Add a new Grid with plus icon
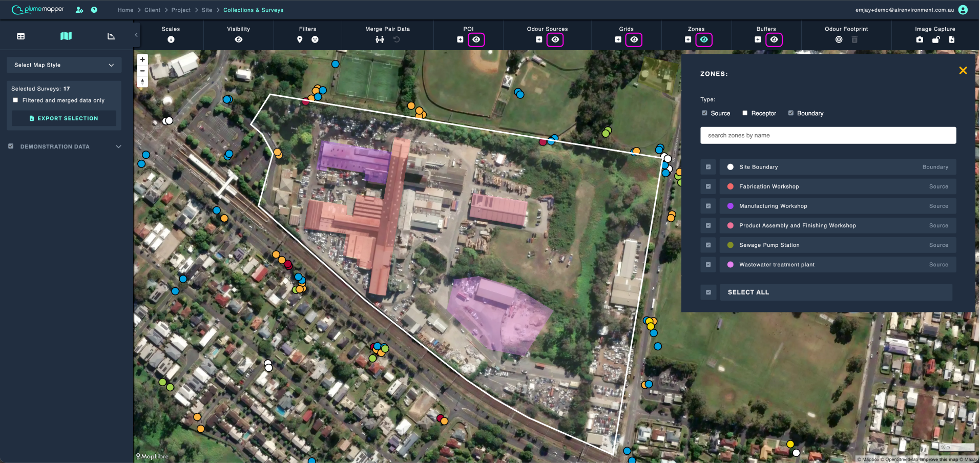 point(618,39)
